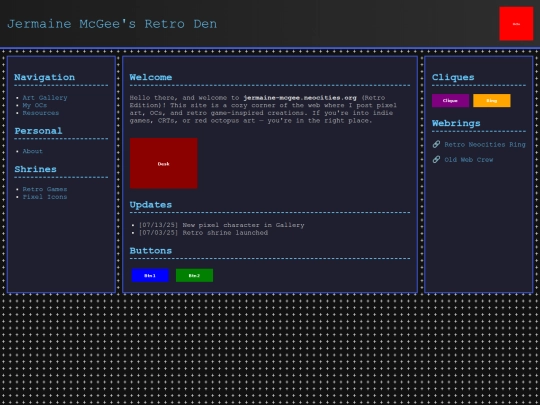Click the 07/03/25 Retro shrine launched entry

pyautogui.click(x=203, y=233)
